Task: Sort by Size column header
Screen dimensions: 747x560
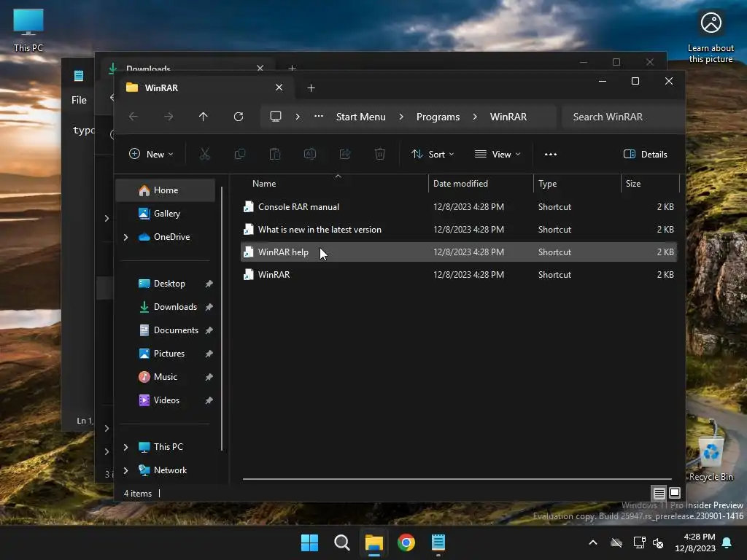Action: pyautogui.click(x=650, y=183)
